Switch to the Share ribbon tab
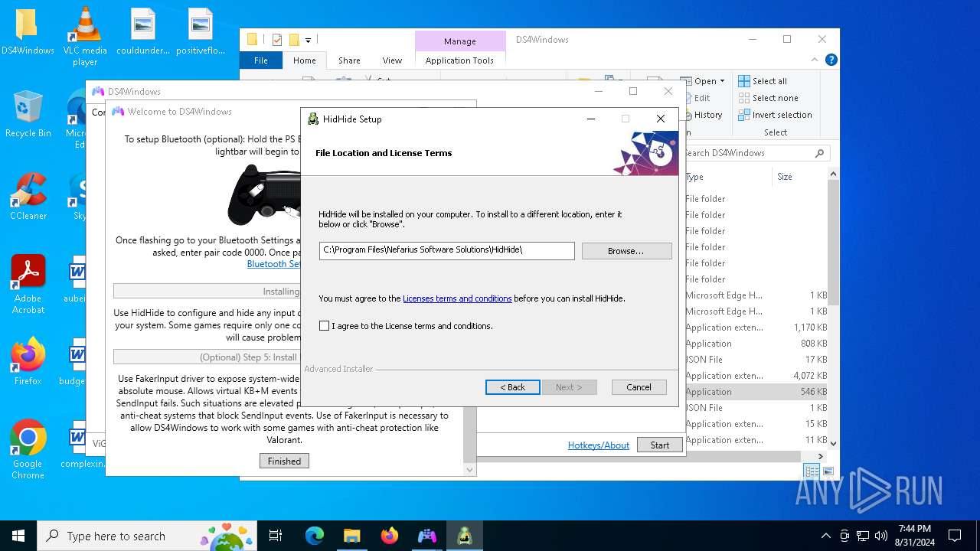The width and height of the screenshot is (980, 551). coord(349,60)
